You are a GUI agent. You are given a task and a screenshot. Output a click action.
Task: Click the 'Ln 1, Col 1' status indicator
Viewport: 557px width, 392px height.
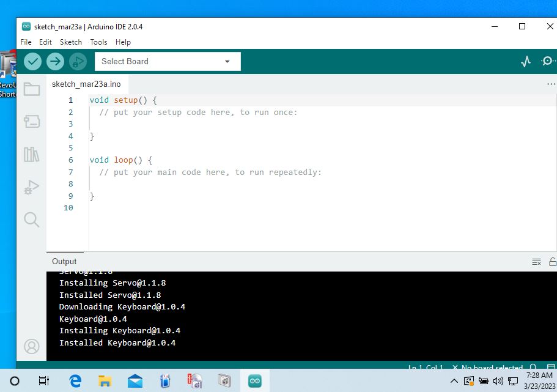pos(426,367)
